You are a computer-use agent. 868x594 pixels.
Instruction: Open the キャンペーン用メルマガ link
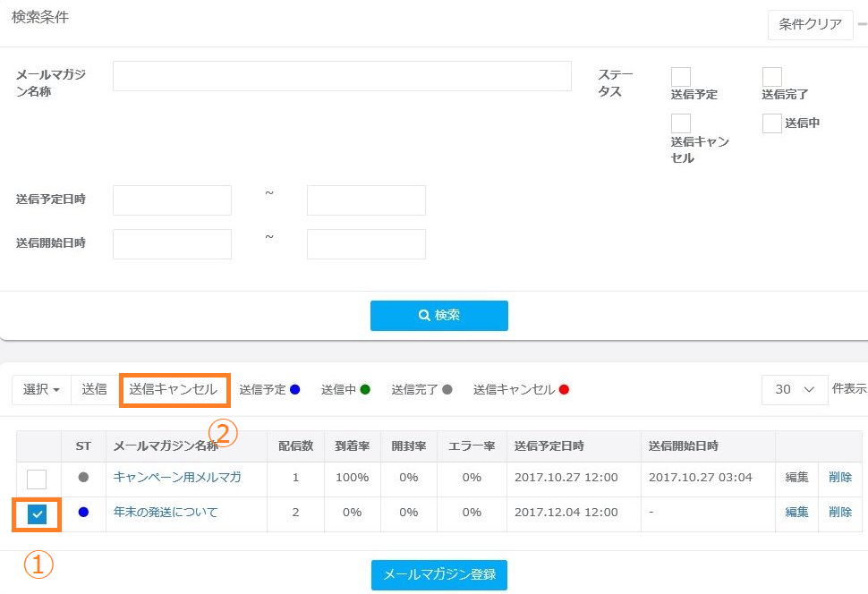[x=176, y=477]
